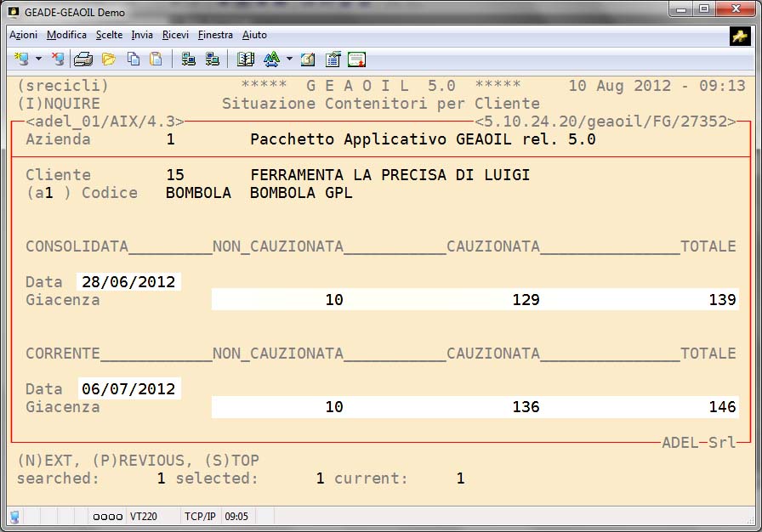
Task: Click the properties checklist toolbar icon
Action: 333,59
